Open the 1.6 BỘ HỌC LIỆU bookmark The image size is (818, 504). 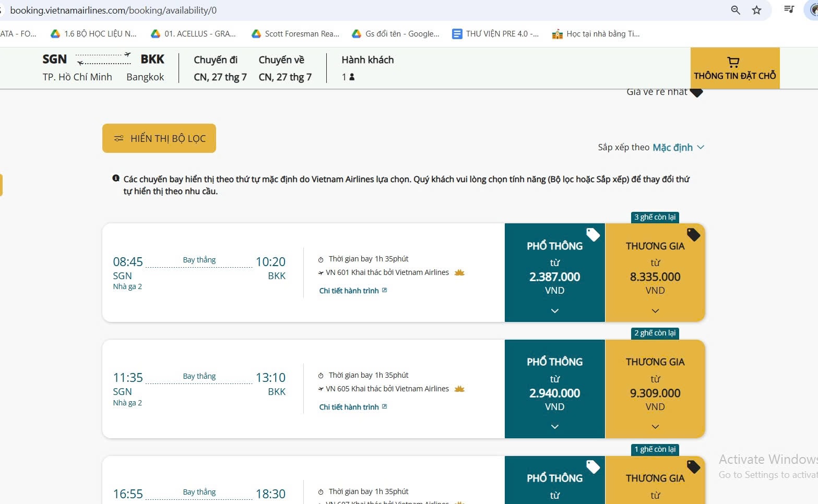click(x=93, y=34)
